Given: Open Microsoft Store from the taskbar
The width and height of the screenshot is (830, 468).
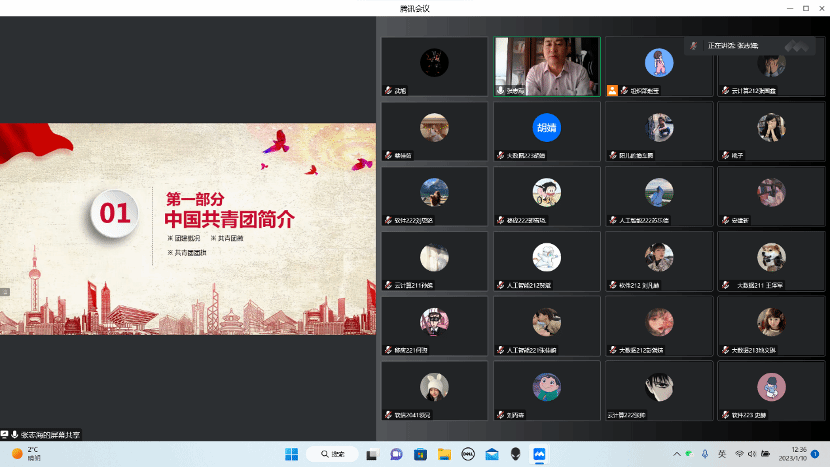Looking at the screenshot, I should (420, 454).
